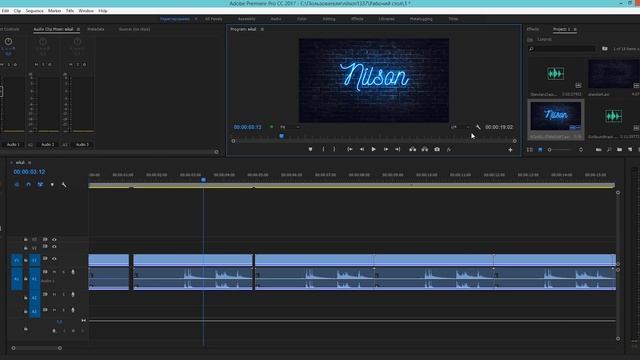Enable voice-over record on A2
Image resolution: width=640 pixels, height=360 pixels.
click(x=73, y=294)
